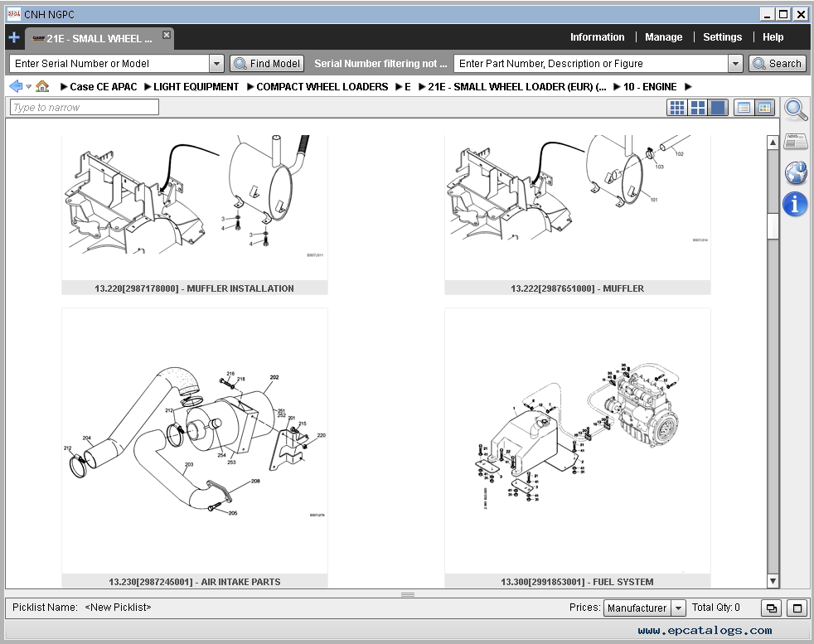Open the Manage menu
This screenshot has height=644, width=814.
(x=663, y=37)
